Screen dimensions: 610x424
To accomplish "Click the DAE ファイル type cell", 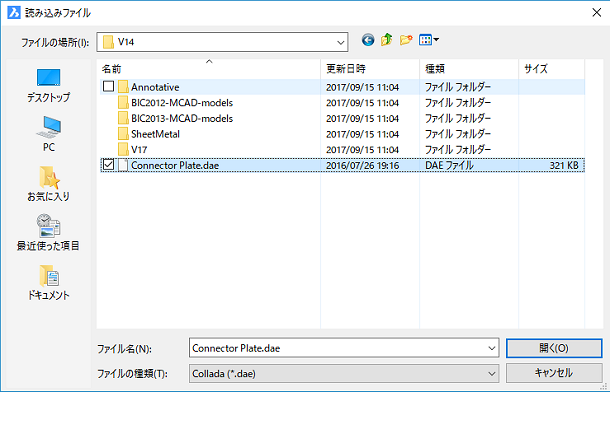I will 449,165.
